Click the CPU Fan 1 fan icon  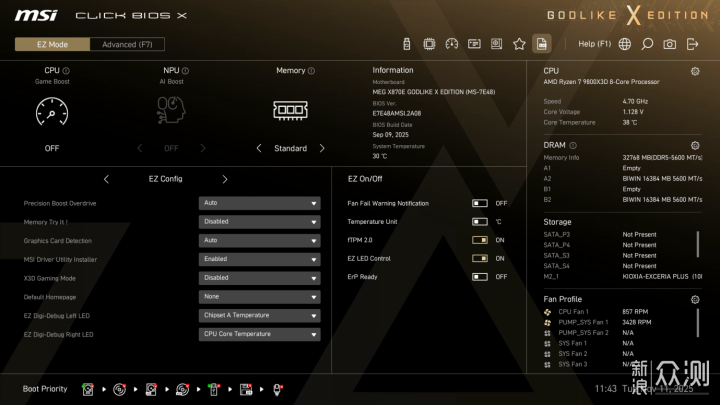pyautogui.click(x=547, y=312)
